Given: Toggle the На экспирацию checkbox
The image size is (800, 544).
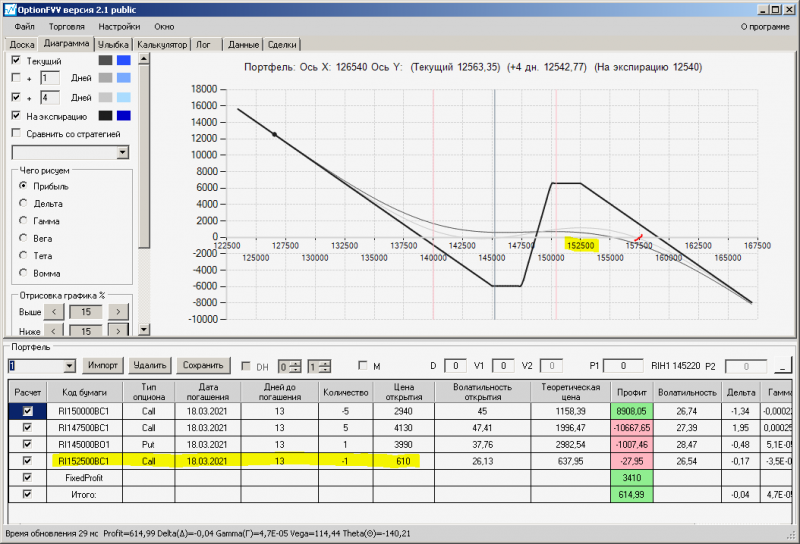Looking at the screenshot, I should [x=16, y=115].
